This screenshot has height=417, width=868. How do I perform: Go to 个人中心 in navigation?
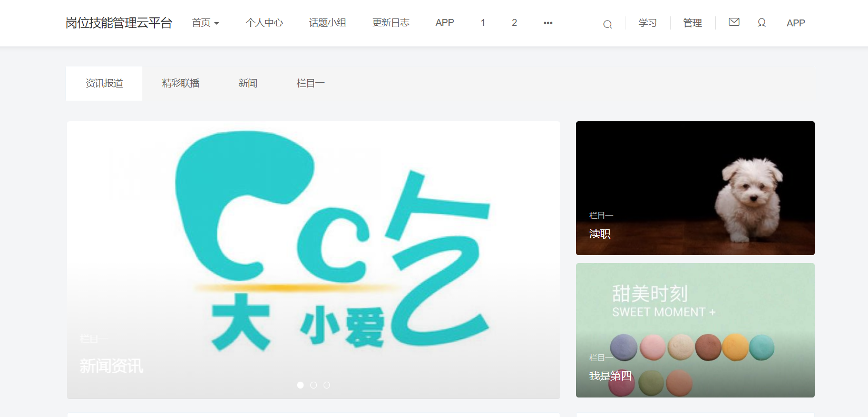264,23
